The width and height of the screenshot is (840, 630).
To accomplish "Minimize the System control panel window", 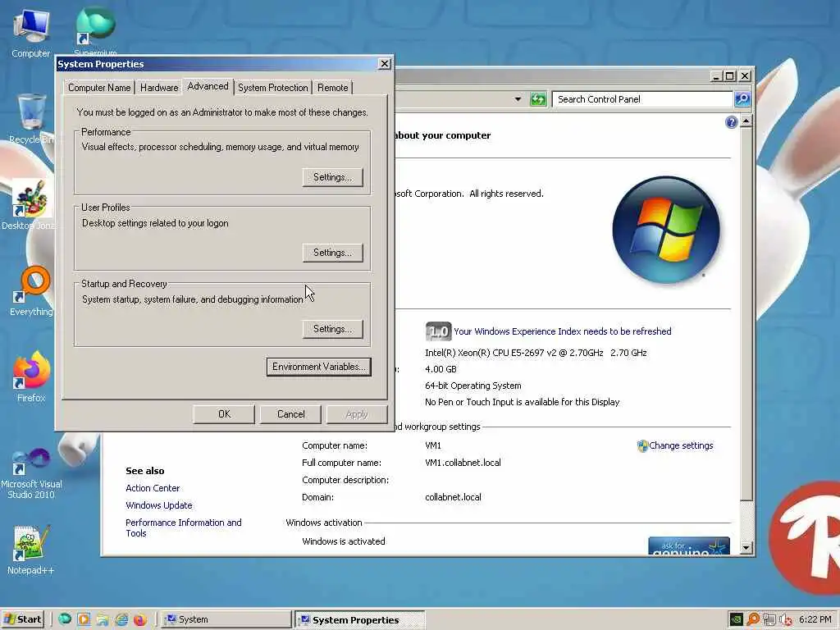I will pos(715,76).
